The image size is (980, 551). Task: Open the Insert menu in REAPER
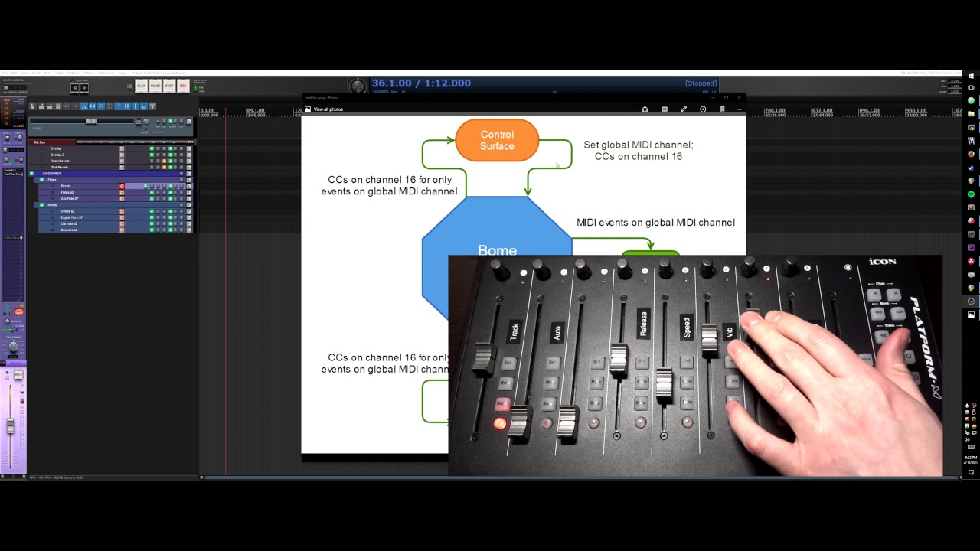pyautogui.click(x=36, y=73)
